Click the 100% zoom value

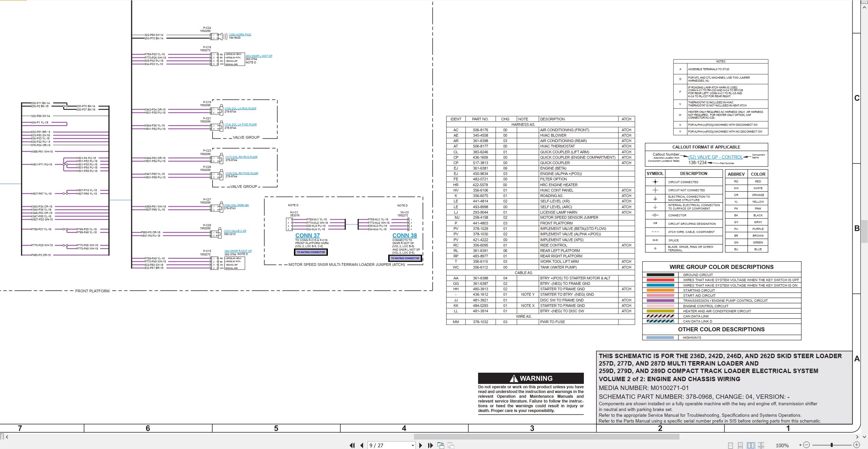point(783,445)
